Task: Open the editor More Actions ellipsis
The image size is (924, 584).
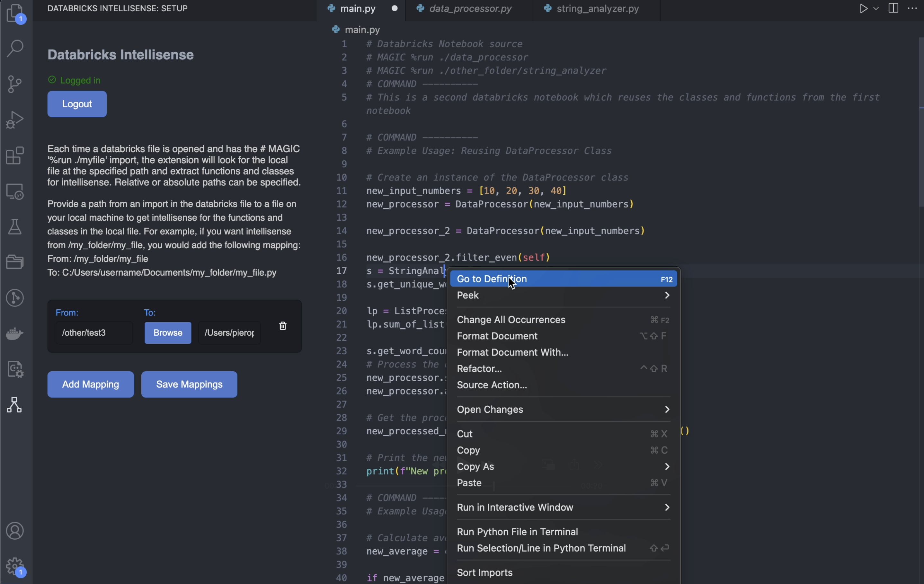Action: pyautogui.click(x=913, y=8)
